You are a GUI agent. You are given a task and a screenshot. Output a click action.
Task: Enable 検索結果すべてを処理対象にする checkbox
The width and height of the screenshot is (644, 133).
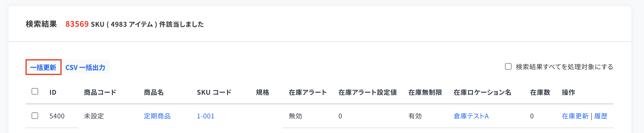click(508, 66)
